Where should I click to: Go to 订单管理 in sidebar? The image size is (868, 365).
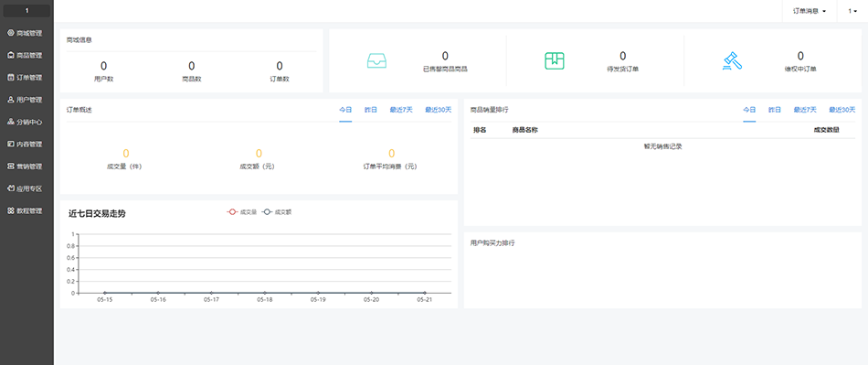(x=25, y=78)
